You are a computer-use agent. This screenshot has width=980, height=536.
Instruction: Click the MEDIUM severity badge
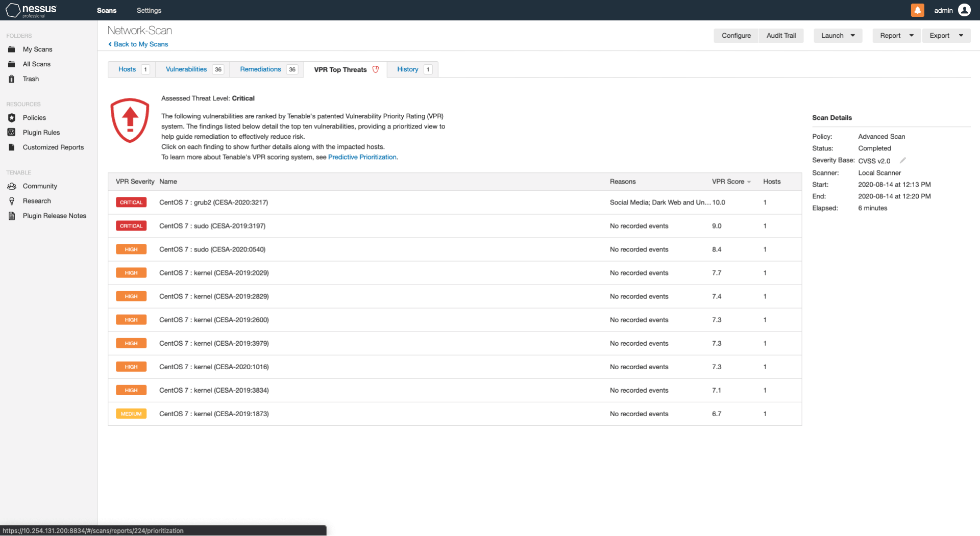[131, 414]
